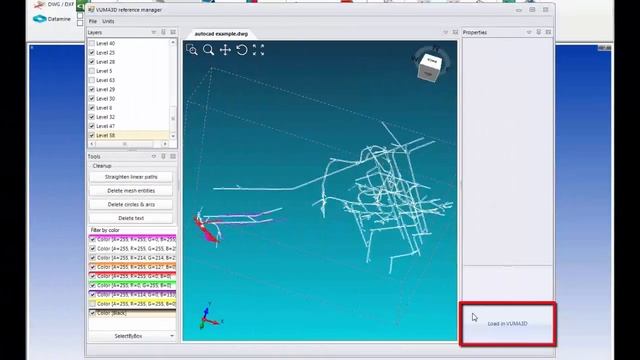Click VUMA3D reference manager title icon
The image size is (640, 360).
pos(91,10)
